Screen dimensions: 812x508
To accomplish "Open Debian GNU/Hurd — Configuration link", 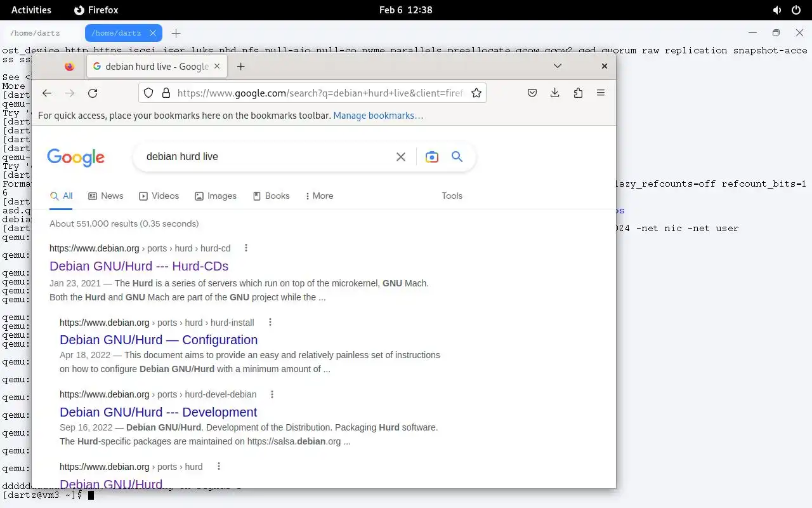I will (x=159, y=340).
